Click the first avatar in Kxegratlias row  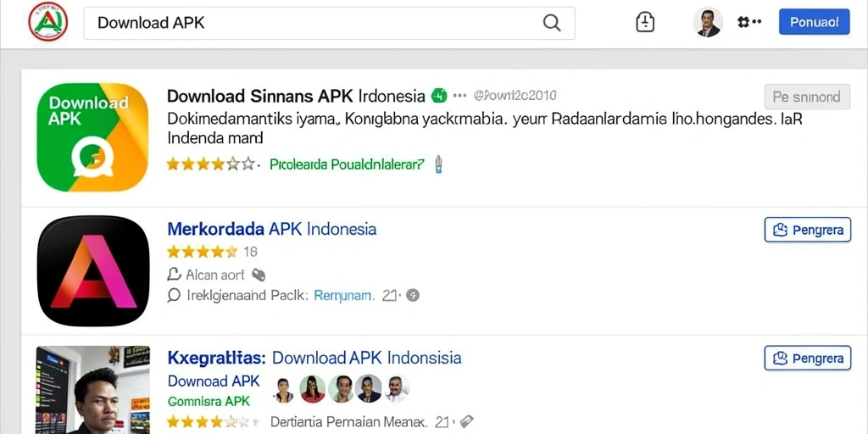pyautogui.click(x=283, y=389)
